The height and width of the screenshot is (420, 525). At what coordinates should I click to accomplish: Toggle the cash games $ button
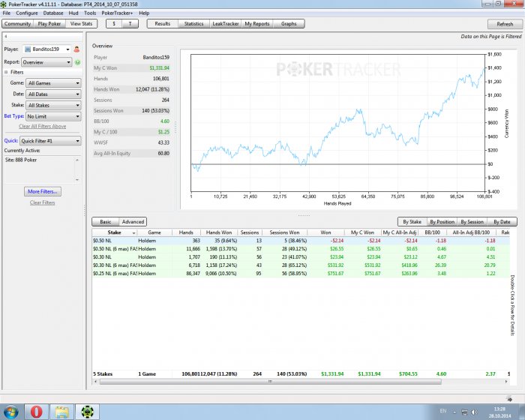pos(113,24)
